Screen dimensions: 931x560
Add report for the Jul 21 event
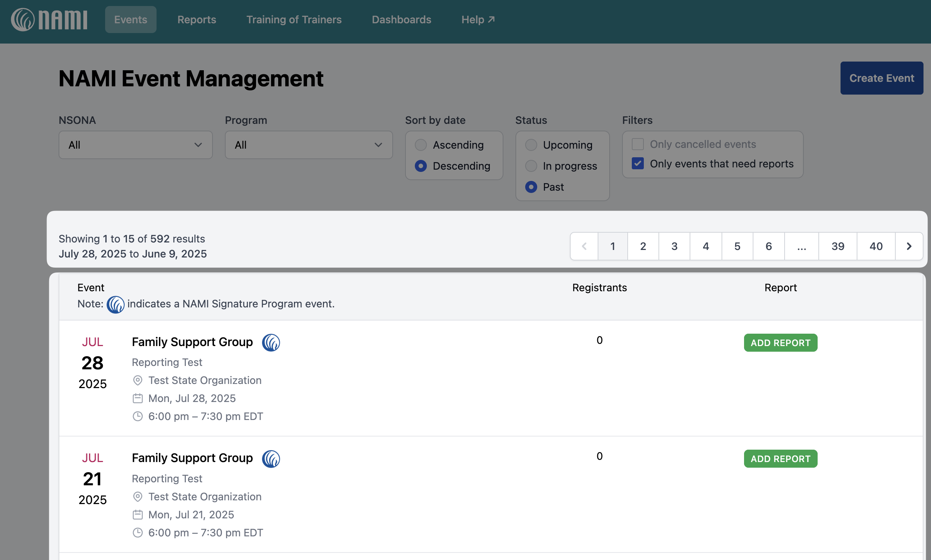click(x=780, y=459)
